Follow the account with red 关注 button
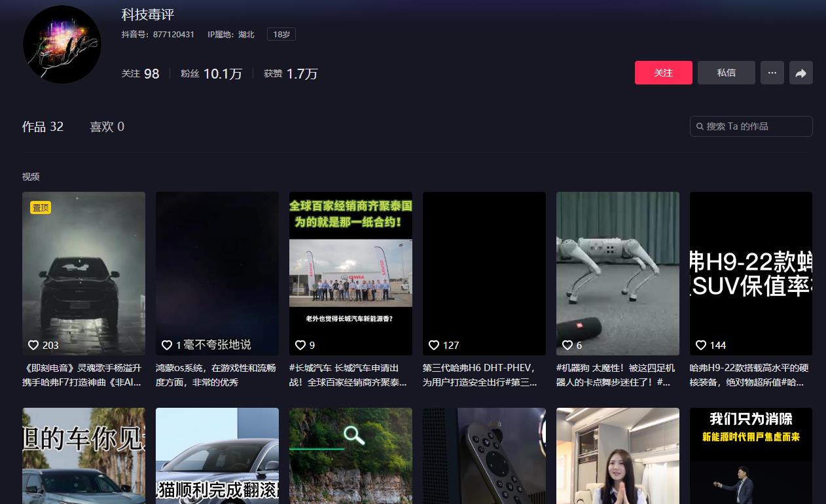Viewport: 826px width, 504px height. [x=663, y=73]
